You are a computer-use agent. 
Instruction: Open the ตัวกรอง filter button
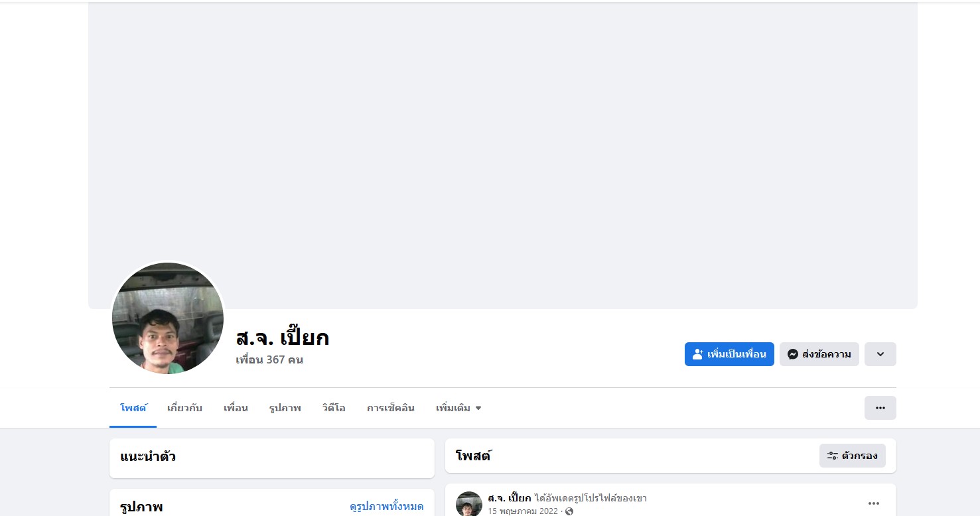[853, 456]
